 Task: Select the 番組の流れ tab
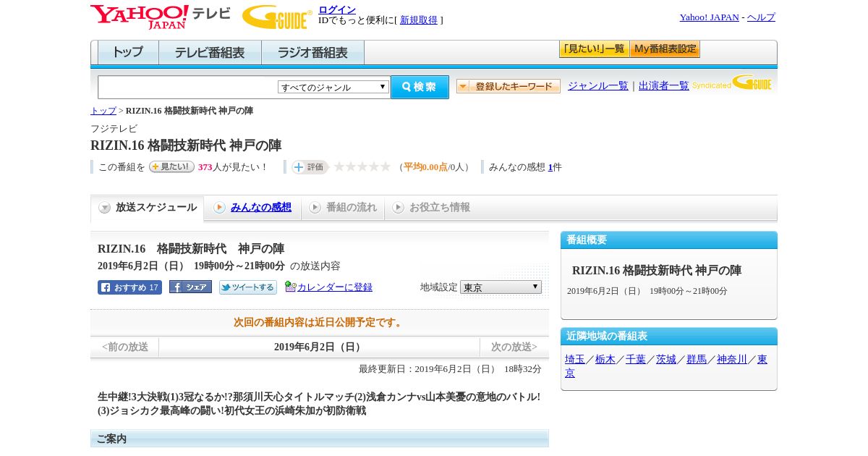click(x=343, y=208)
